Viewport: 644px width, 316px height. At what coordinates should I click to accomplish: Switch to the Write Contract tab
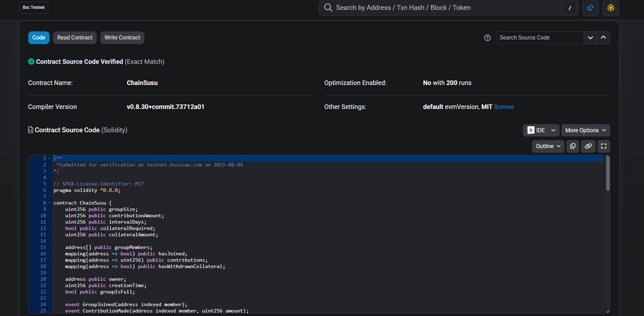click(122, 38)
